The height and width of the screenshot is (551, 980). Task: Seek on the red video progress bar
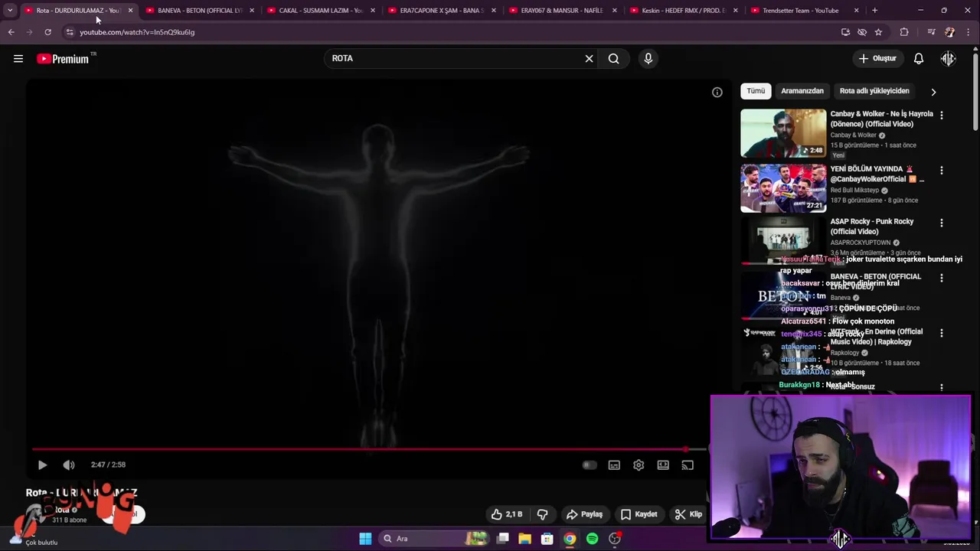369,450
